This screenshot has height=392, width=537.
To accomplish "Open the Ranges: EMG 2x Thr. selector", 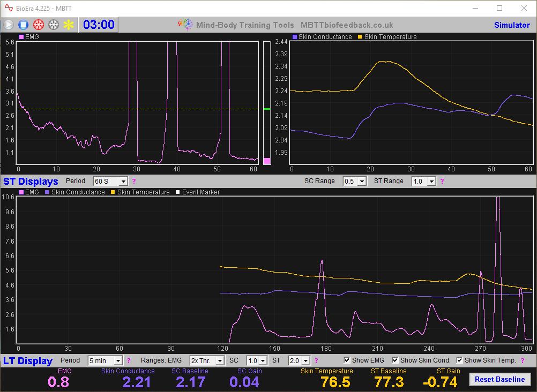I will click(x=207, y=360).
